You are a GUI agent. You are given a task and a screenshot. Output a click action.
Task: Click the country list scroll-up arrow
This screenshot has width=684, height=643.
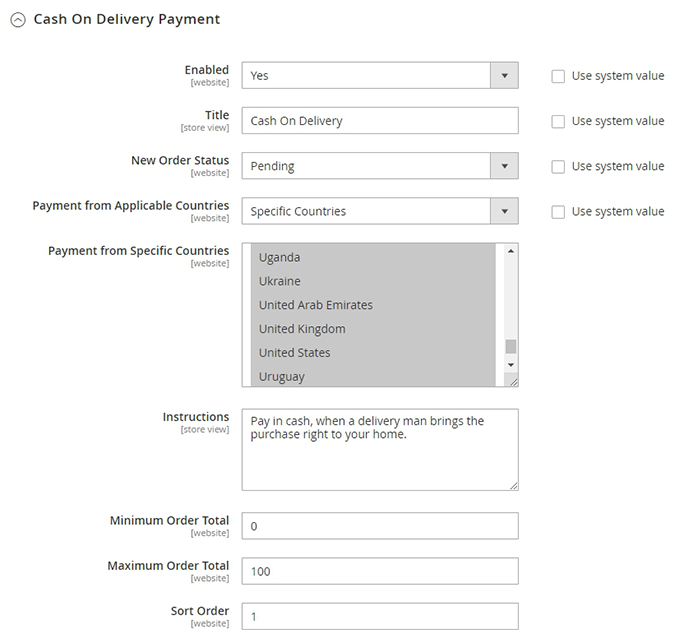tap(511, 252)
